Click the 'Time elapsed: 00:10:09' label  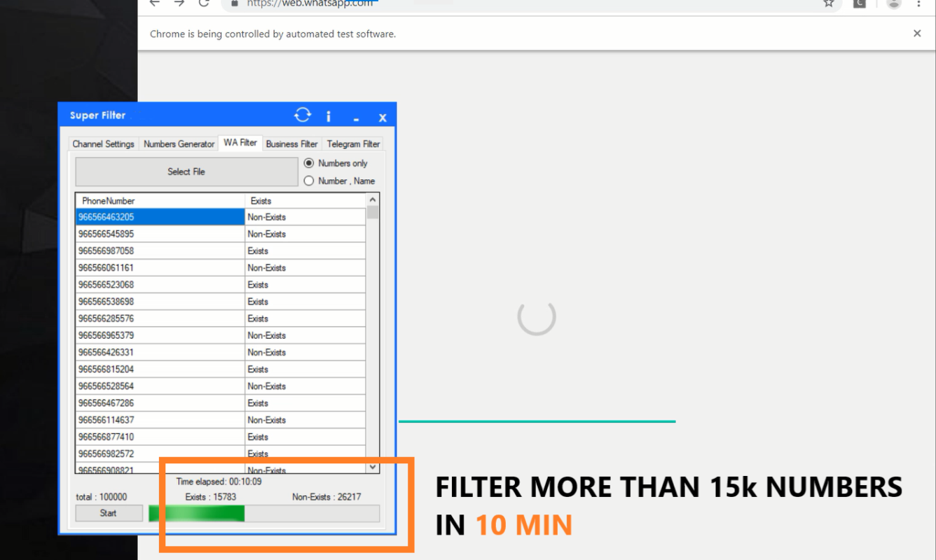tap(219, 482)
